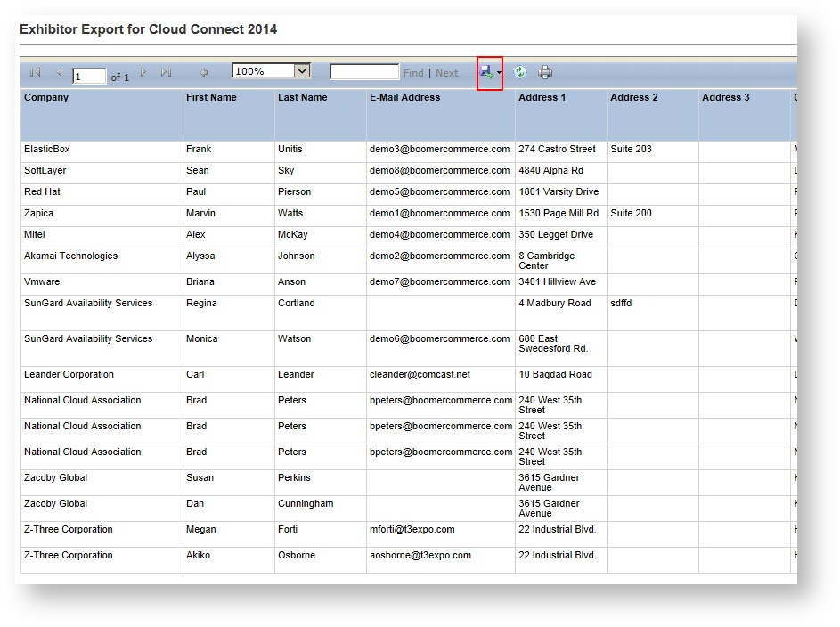The image size is (840, 627).
Task: Click the previous page arrow icon
Action: (x=59, y=72)
